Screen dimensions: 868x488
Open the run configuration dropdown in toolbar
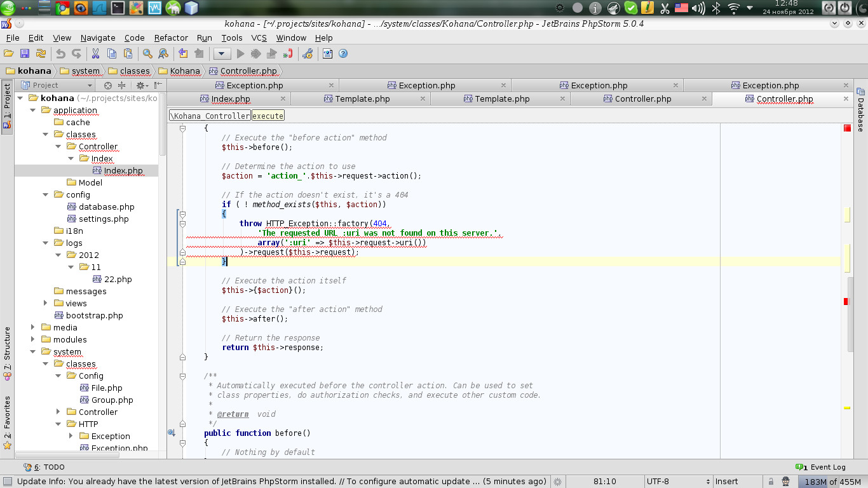pyautogui.click(x=222, y=54)
